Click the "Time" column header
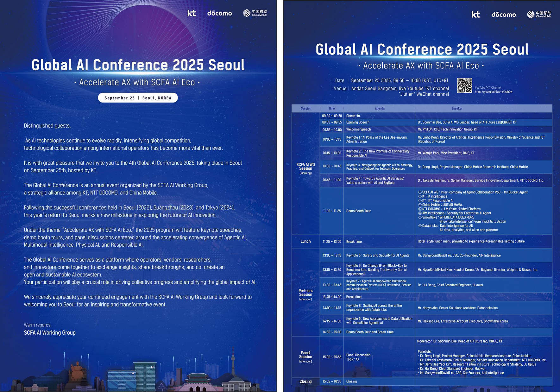Image resolution: width=560 pixels, height=392 pixels. click(331, 109)
